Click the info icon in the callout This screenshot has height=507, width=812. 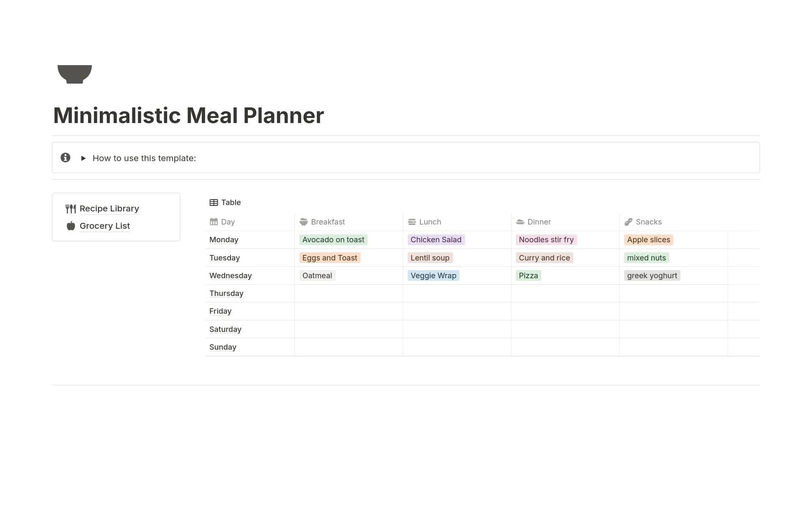tap(66, 157)
